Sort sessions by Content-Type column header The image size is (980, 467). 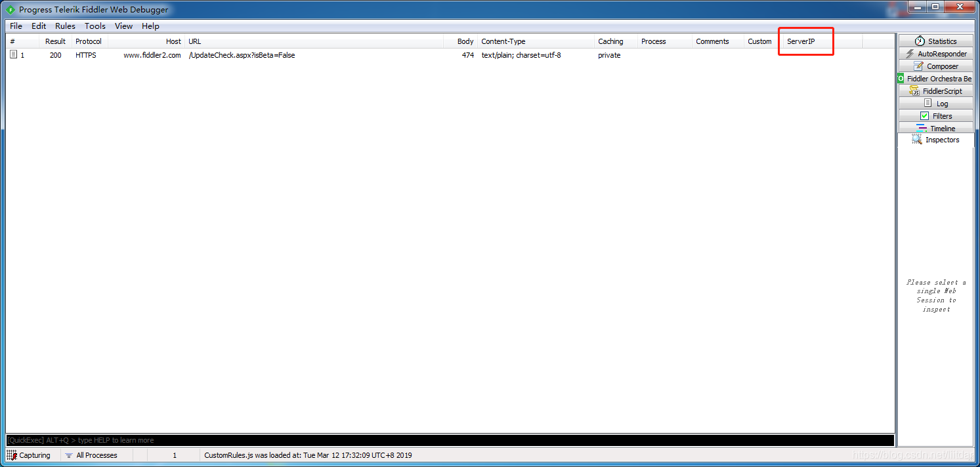536,41
